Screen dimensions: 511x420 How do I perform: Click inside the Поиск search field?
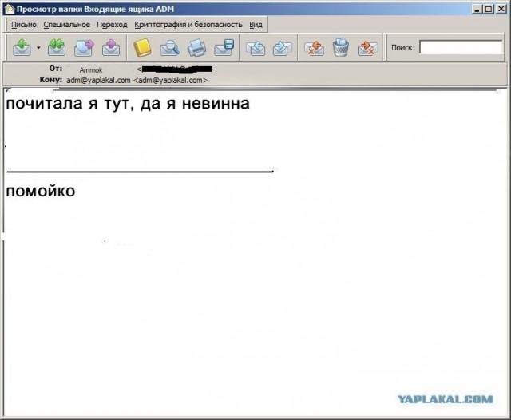coord(461,47)
